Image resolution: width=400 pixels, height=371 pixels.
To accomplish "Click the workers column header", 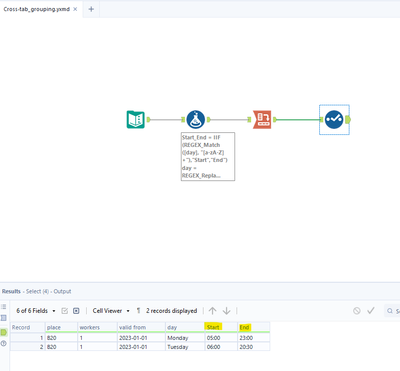I will click(x=97, y=327).
